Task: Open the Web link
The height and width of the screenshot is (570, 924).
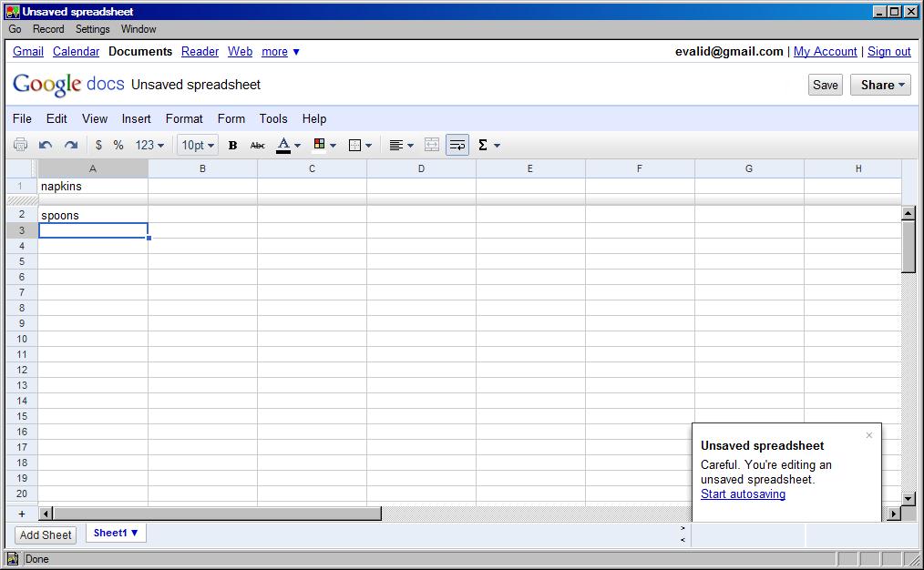Action: (x=240, y=52)
